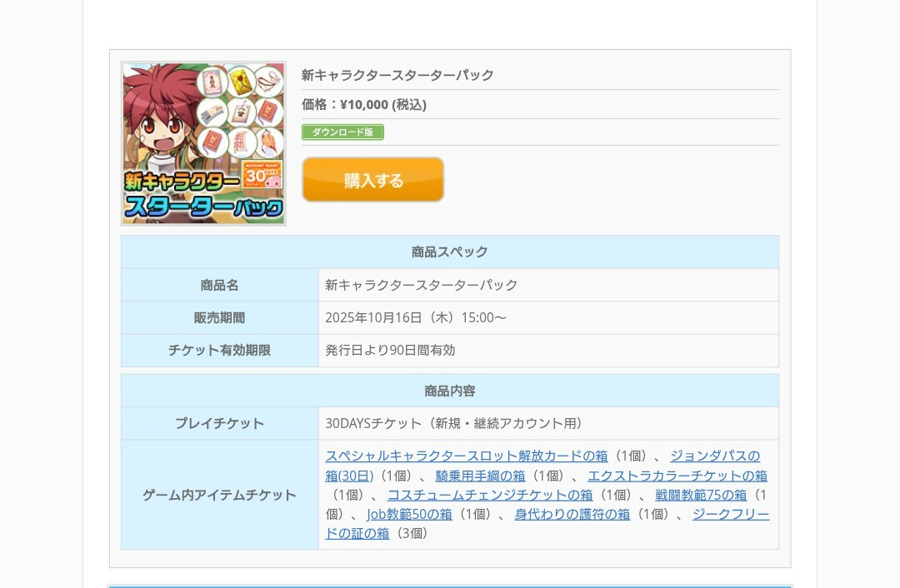Image resolution: width=900 pixels, height=588 pixels.
Task: Visit the コスチュームチェンジチケットの箱 link
Action: coord(490,495)
